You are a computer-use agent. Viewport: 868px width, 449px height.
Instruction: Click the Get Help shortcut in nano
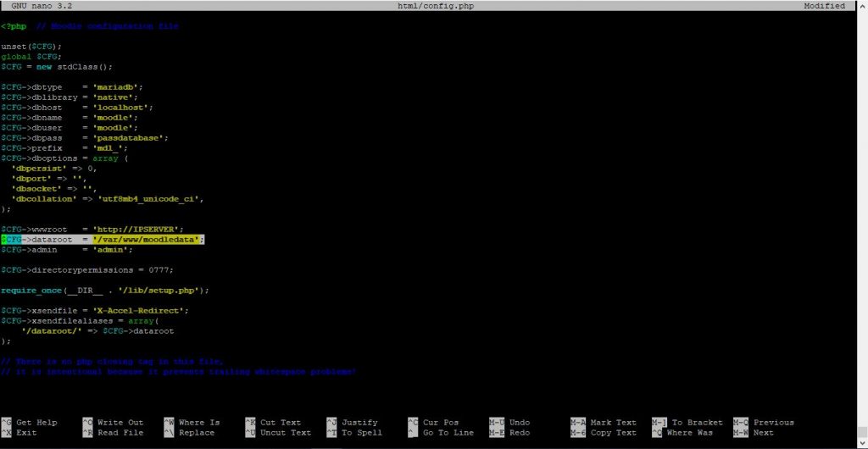pos(36,422)
